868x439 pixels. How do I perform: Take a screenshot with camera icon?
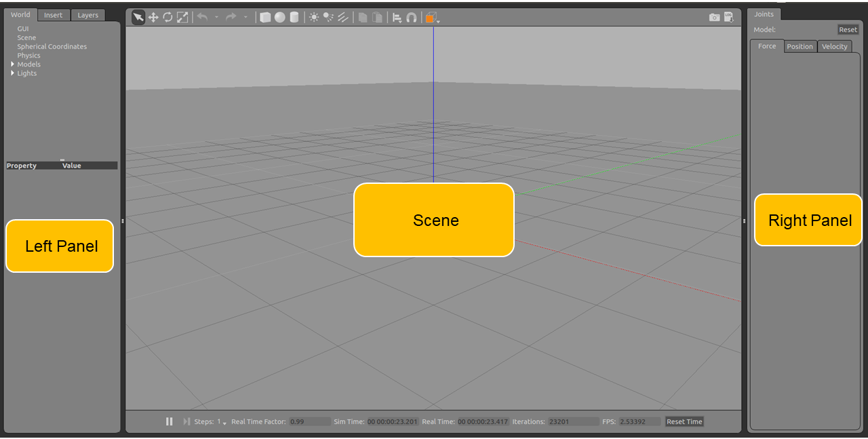point(714,18)
